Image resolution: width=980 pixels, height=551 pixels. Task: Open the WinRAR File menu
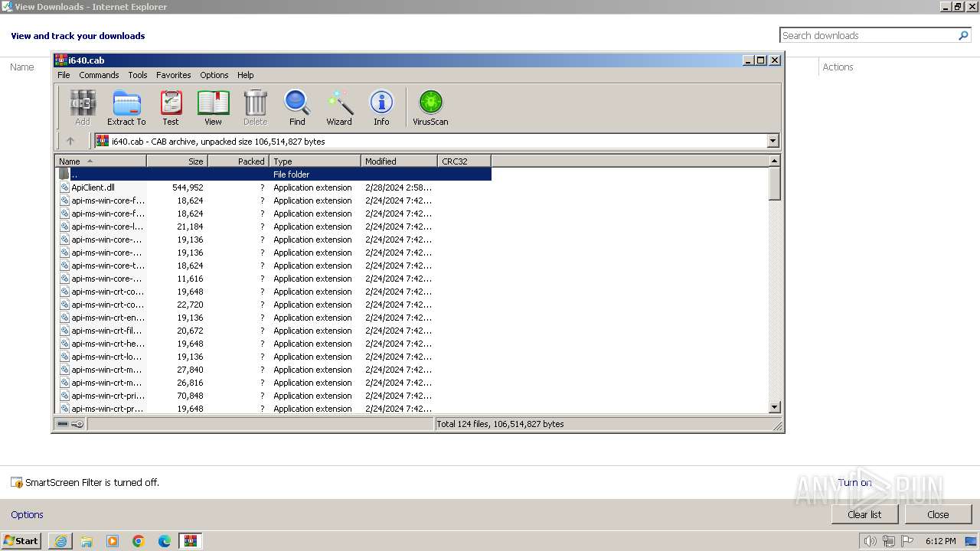click(x=64, y=75)
